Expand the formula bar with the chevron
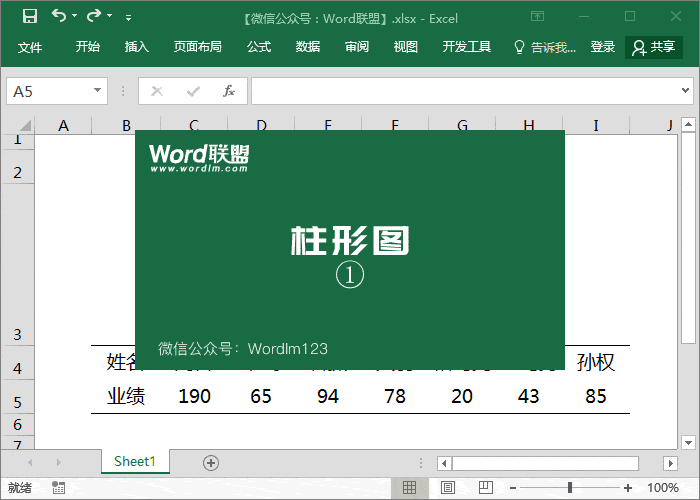 tap(686, 91)
